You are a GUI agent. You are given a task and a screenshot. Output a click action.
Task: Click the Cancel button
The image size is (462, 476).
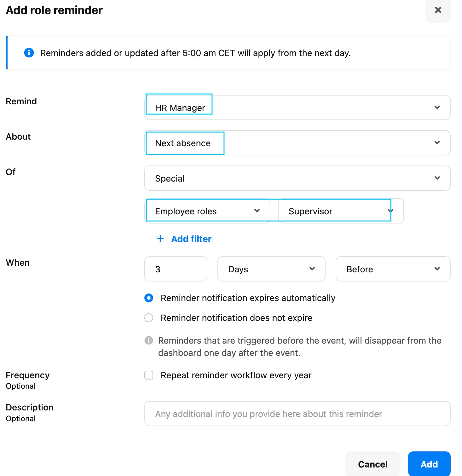(373, 464)
